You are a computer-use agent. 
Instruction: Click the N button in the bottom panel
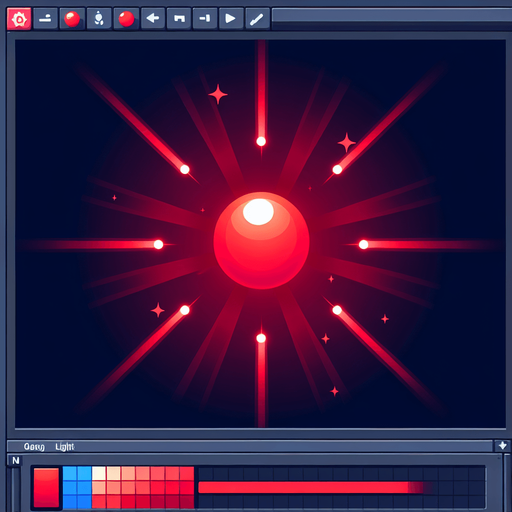[15, 461]
